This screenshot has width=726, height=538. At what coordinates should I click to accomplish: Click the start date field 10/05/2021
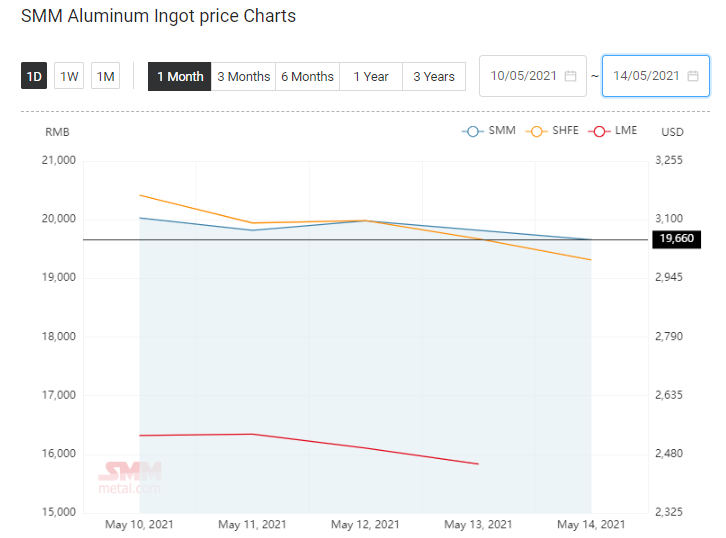coord(533,76)
